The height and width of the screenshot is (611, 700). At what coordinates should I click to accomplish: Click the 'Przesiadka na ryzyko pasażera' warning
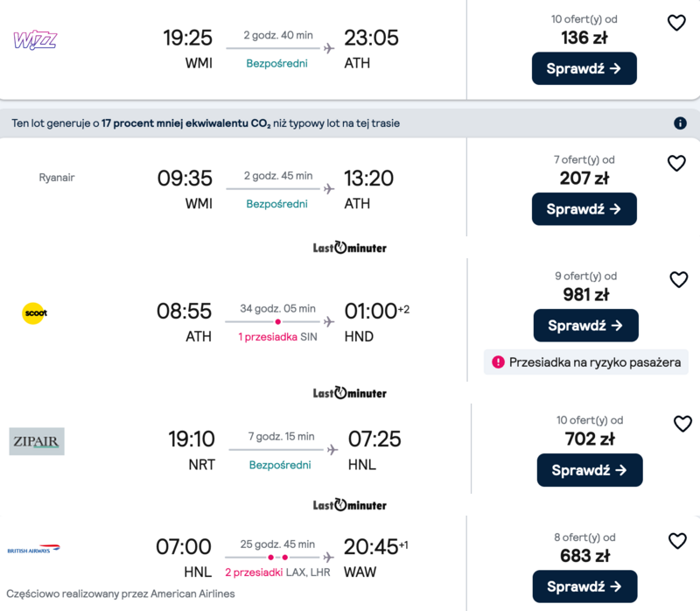pos(585,362)
